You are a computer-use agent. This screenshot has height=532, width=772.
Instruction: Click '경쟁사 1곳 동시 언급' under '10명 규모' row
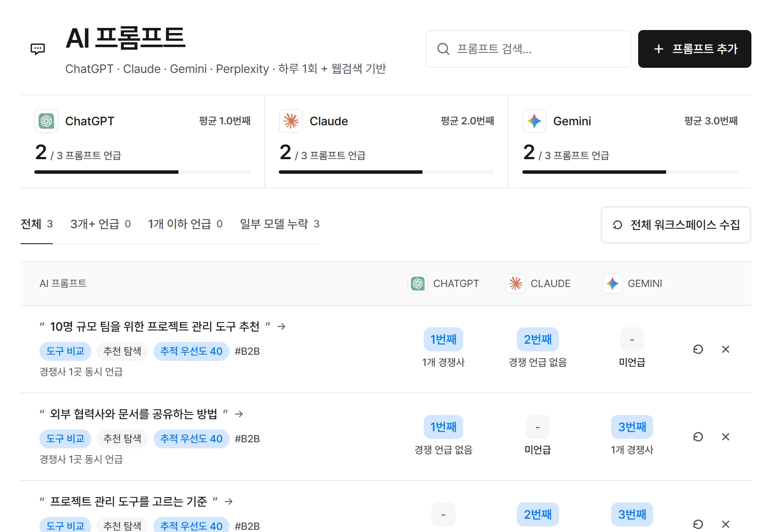(x=81, y=372)
